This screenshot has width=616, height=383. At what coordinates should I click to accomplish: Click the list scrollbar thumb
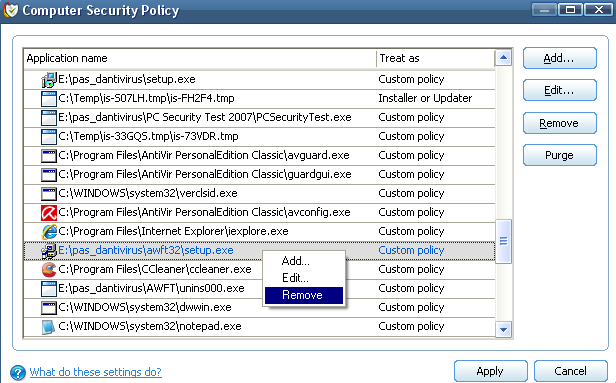pyautogui.click(x=503, y=241)
